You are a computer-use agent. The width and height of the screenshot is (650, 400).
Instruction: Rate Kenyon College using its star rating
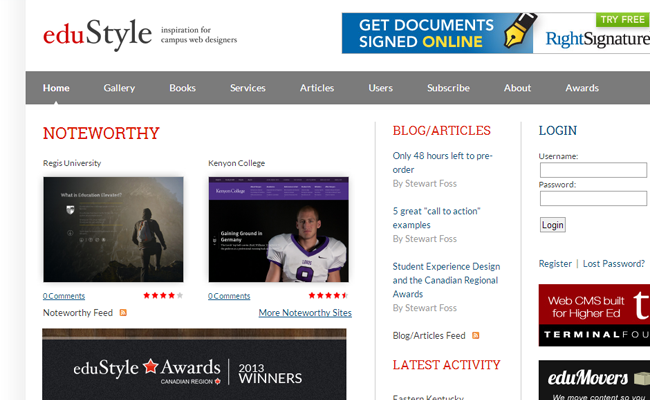(x=328, y=296)
